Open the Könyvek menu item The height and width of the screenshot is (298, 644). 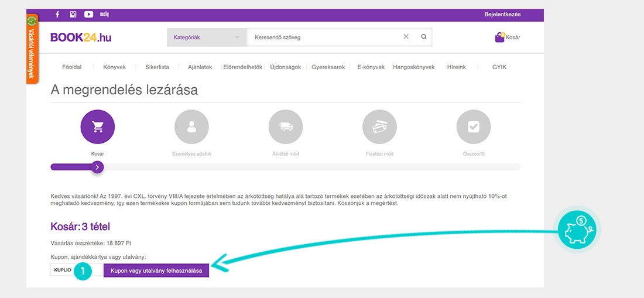pos(115,67)
